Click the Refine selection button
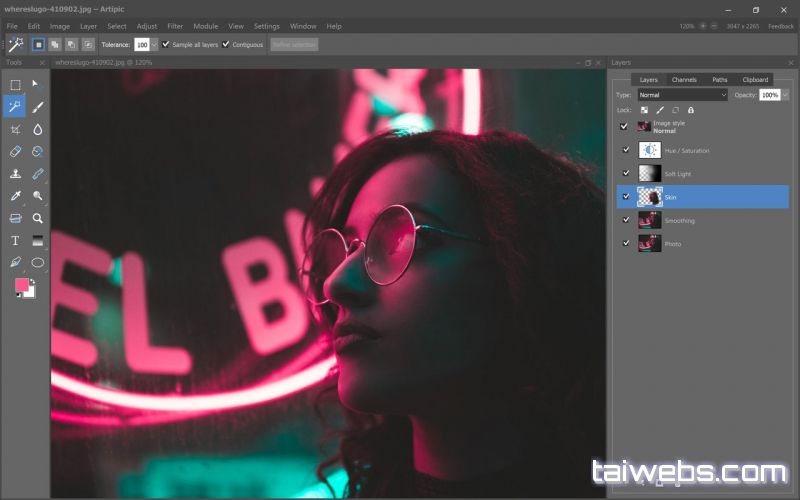Image resolution: width=800 pixels, height=500 pixels. [x=294, y=45]
